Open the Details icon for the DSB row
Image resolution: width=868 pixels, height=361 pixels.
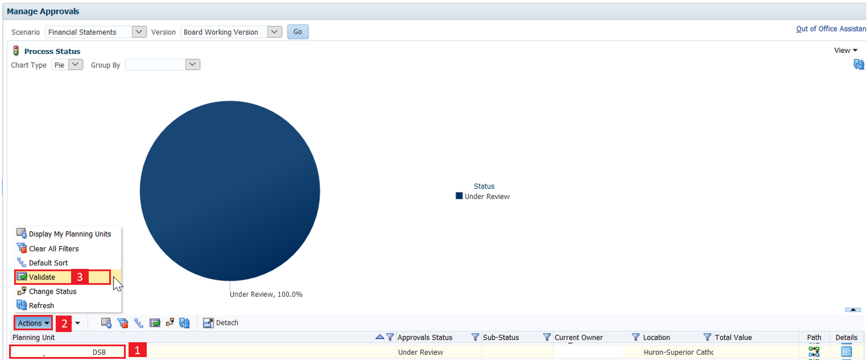click(846, 352)
